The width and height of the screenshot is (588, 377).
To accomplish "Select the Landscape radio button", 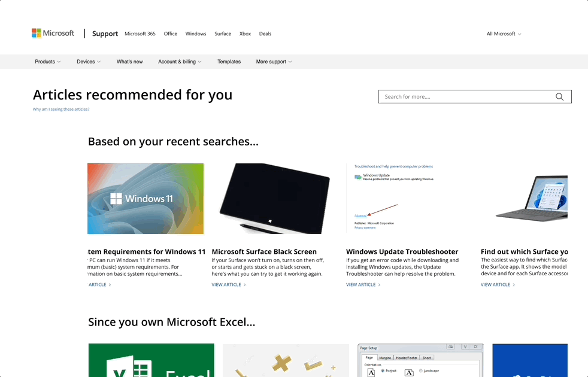I will click(x=420, y=371).
